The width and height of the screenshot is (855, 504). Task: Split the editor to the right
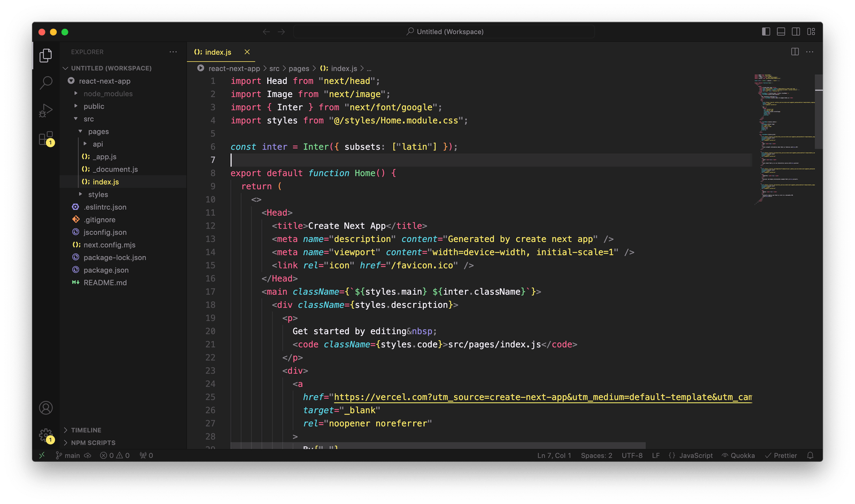coord(795,52)
